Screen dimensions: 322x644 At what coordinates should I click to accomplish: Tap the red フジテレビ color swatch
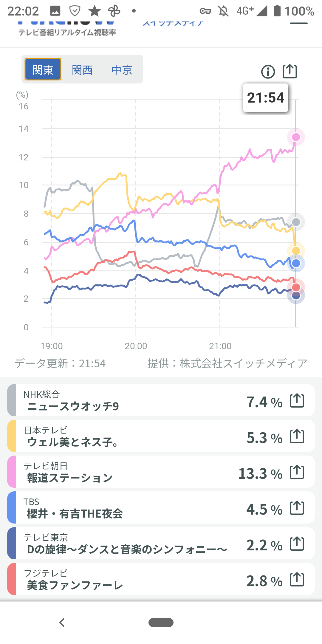pyautogui.click(x=12, y=579)
